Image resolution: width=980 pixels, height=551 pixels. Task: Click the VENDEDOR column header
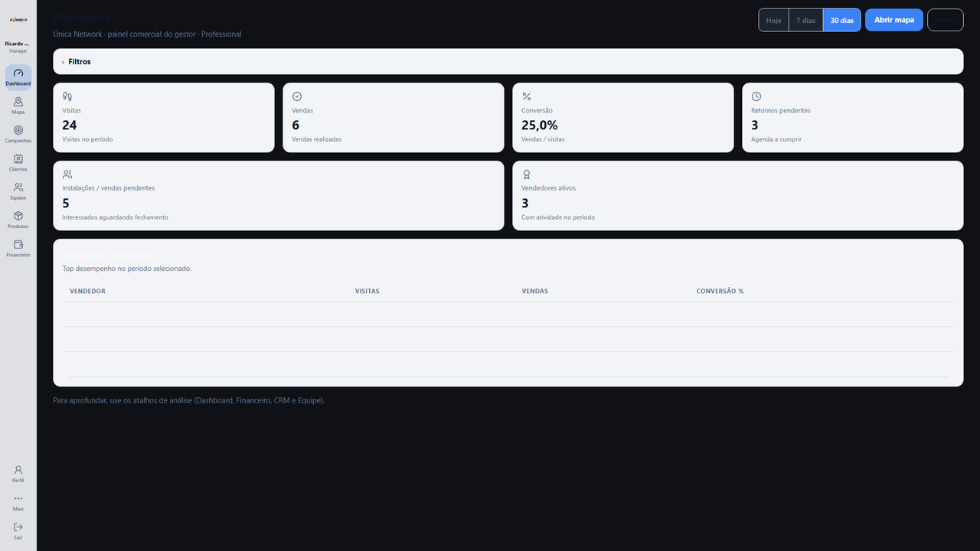[x=88, y=292]
